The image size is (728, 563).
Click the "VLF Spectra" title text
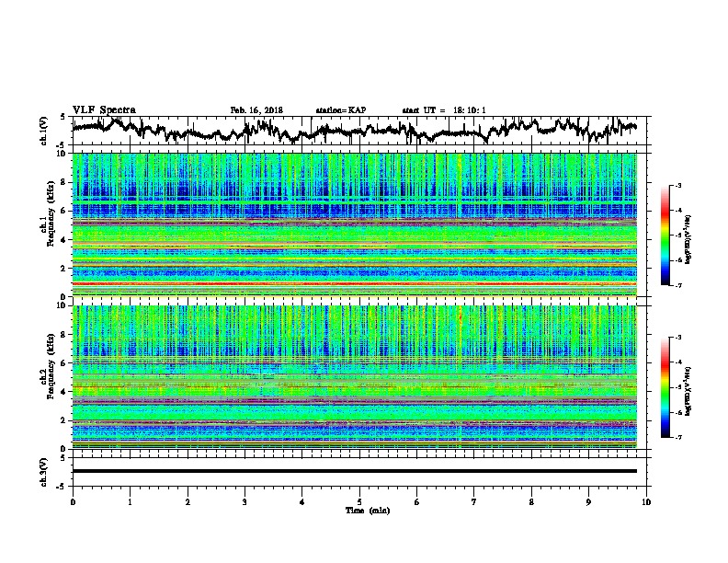104,109
